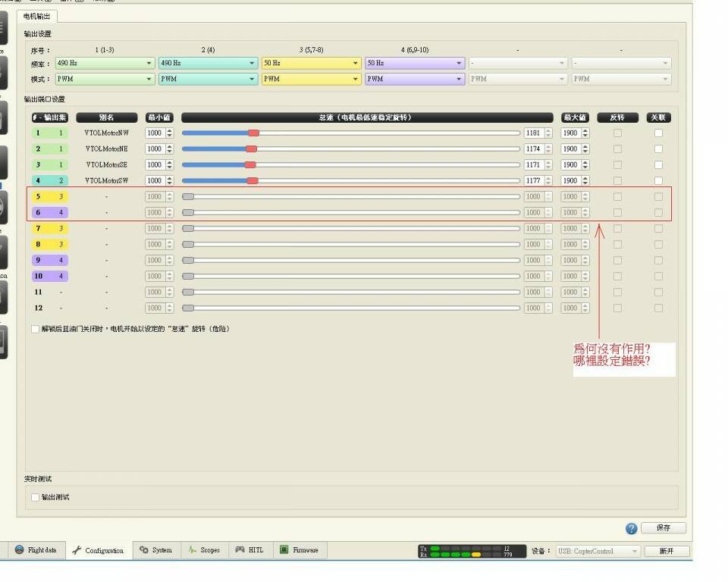Switch to the HITL tab
Viewport: 728px width, 582px height.
click(249, 550)
